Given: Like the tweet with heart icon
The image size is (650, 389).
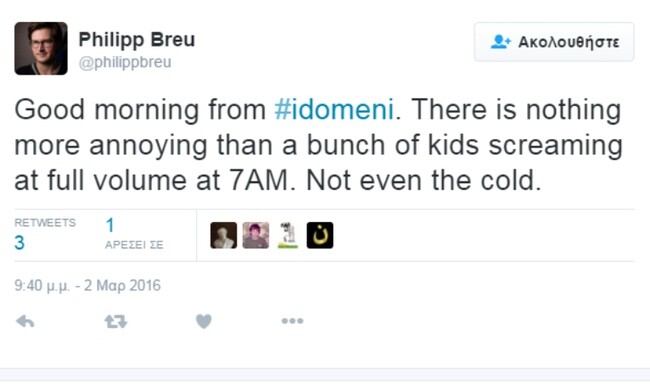Looking at the screenshot, I should [x=204, y=321].
